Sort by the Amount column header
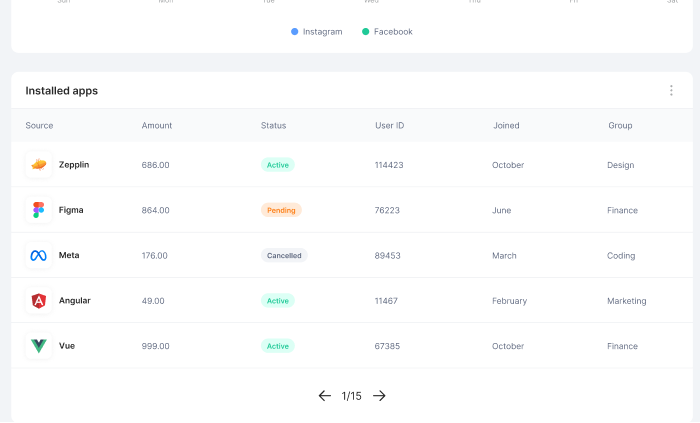 coord(157,126)
